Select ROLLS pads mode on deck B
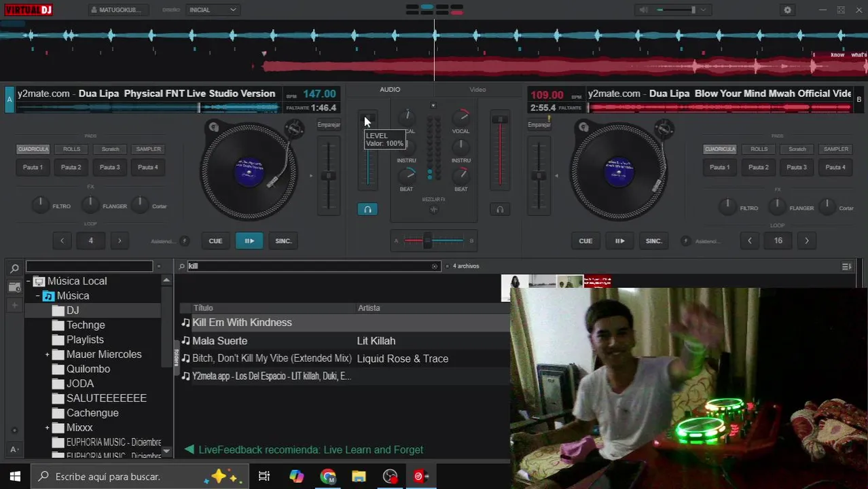The image size is (868, 489). [759, 149]
